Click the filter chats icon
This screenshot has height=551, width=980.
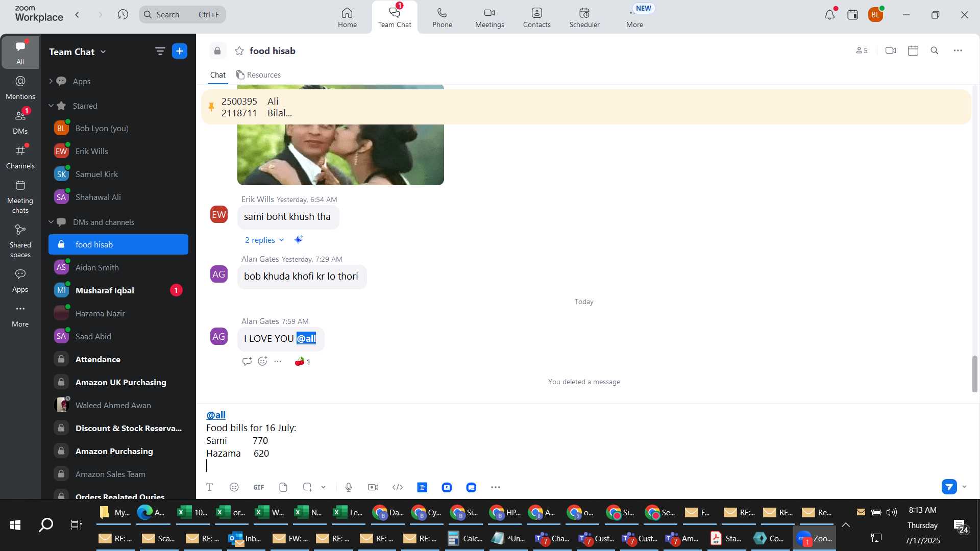point(160,51)
